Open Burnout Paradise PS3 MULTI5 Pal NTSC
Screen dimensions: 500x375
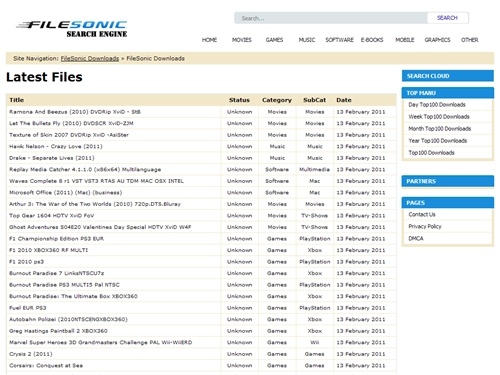pos(64,285)
